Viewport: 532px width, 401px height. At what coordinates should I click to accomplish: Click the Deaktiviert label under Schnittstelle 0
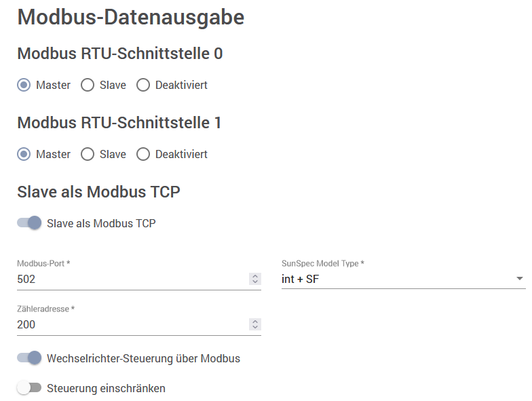[181, 85]
